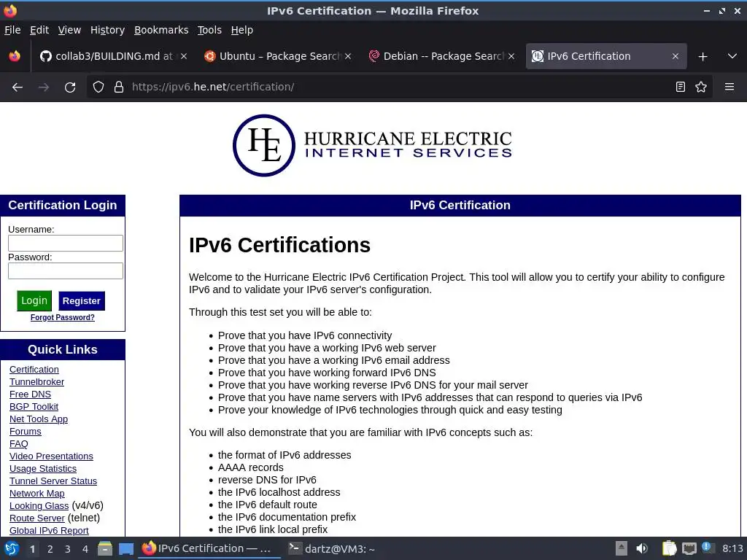The image size is (747, 560).
Task: Open the Firefox hamburger application menu
Action: [x=729, y=87]
